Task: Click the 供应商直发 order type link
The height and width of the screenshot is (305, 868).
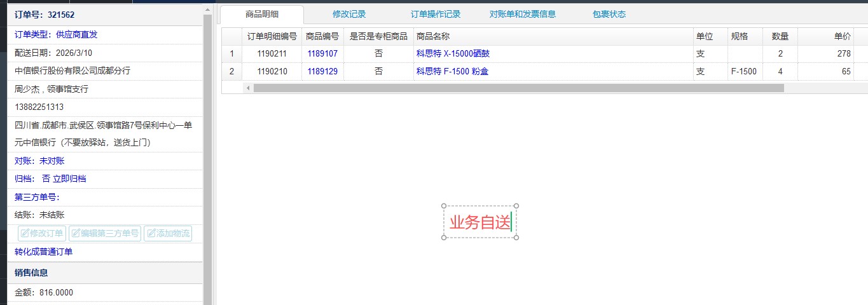Action: click(x=77, y=34)
